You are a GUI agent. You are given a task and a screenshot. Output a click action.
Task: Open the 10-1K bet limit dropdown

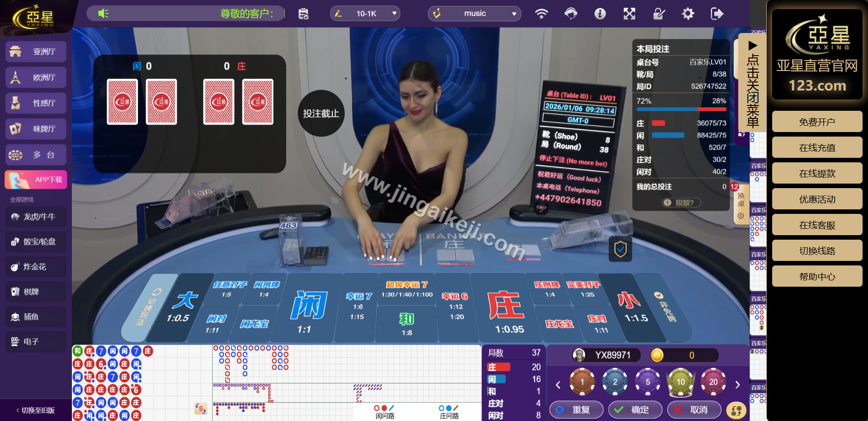tap(365, 14)
